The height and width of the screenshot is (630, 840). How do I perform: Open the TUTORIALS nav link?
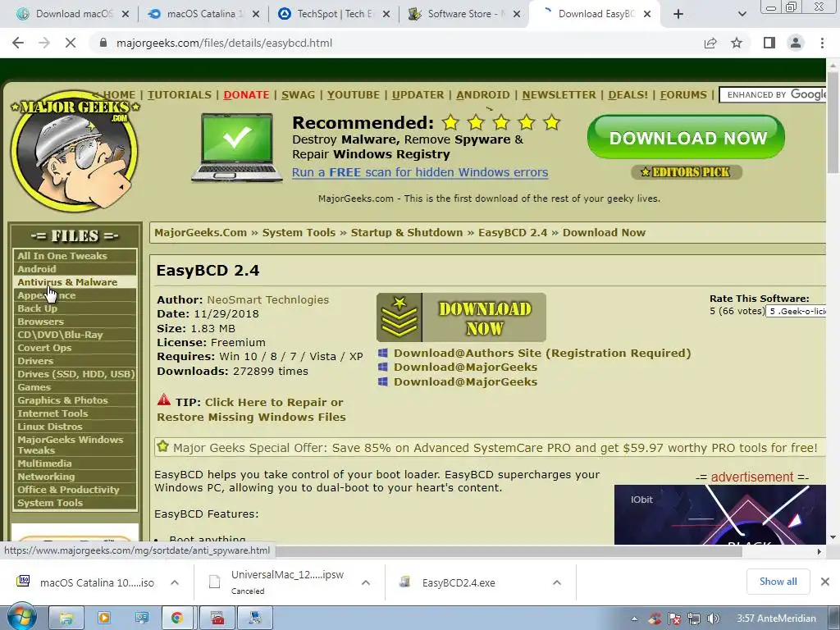180,95
